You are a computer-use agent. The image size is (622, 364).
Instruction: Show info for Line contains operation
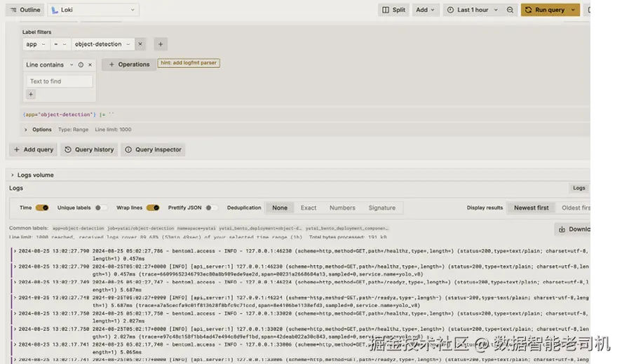tap(81, 65)
